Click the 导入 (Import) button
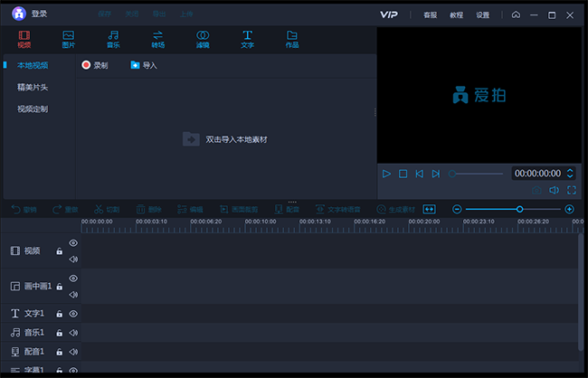Viewport: 588px width, 378px height. pyautogui.click(x=144, y=65)
